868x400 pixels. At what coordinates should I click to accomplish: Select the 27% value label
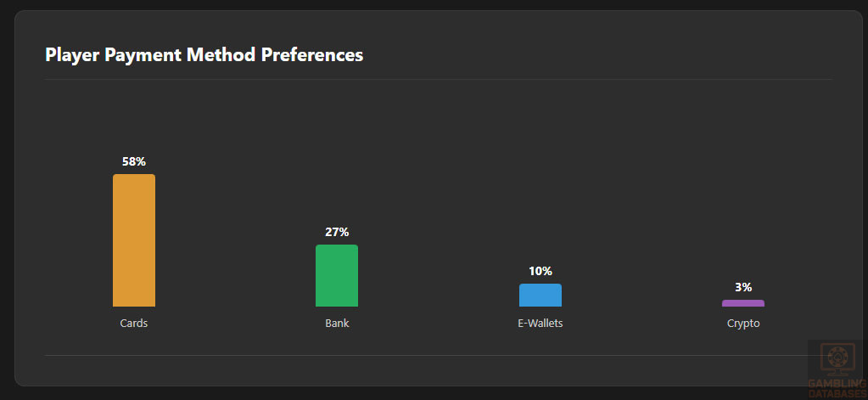[337, 232]
